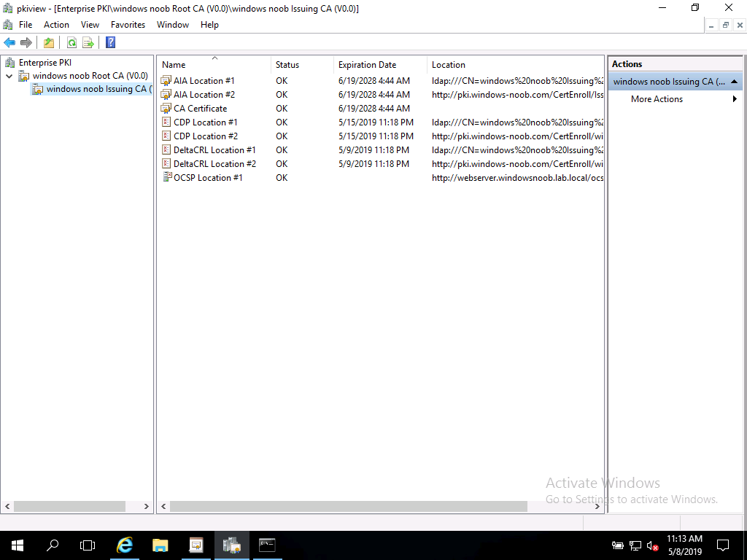Open the Action Center notification icon

(x=723, y=545)
